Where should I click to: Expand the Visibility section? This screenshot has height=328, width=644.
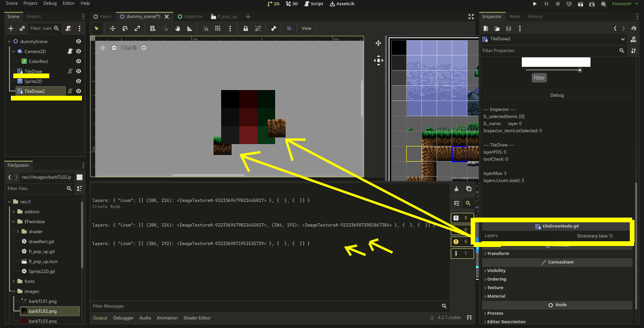(x=557, y=271)
